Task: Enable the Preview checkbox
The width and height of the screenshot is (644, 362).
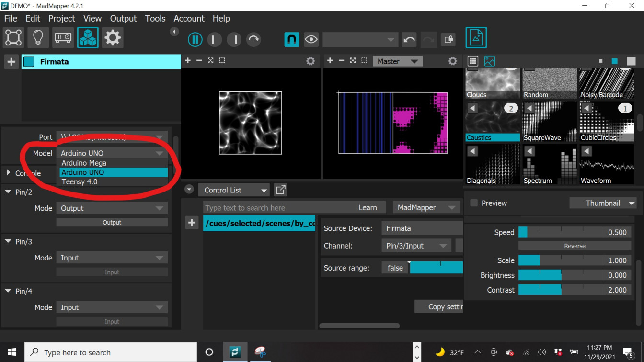Action: click(x=474, y=203)
